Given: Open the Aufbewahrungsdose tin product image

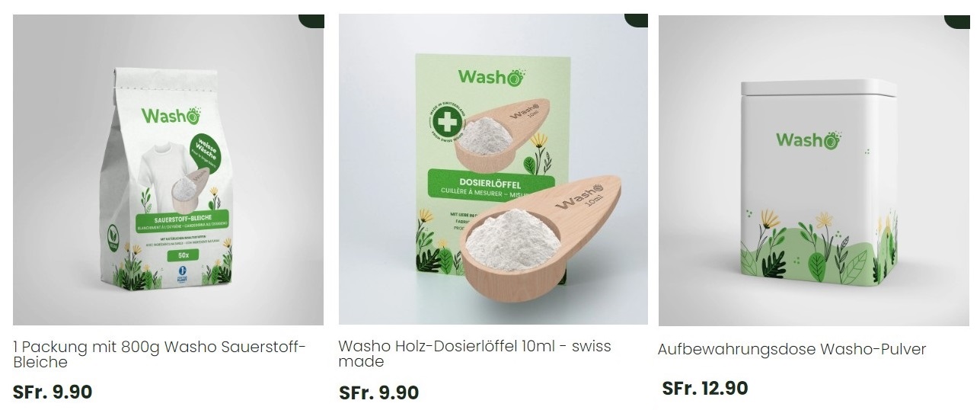Looking at the screenshot, I should coord(814,171).
